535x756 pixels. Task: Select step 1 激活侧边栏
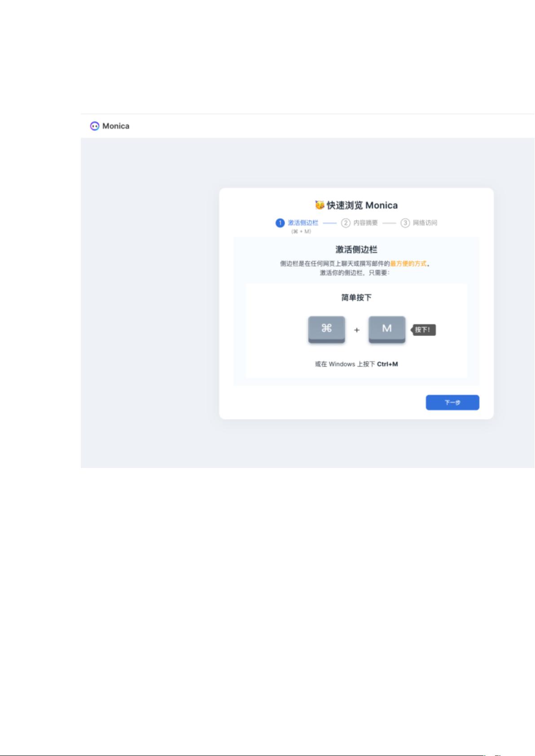(297, 223)
